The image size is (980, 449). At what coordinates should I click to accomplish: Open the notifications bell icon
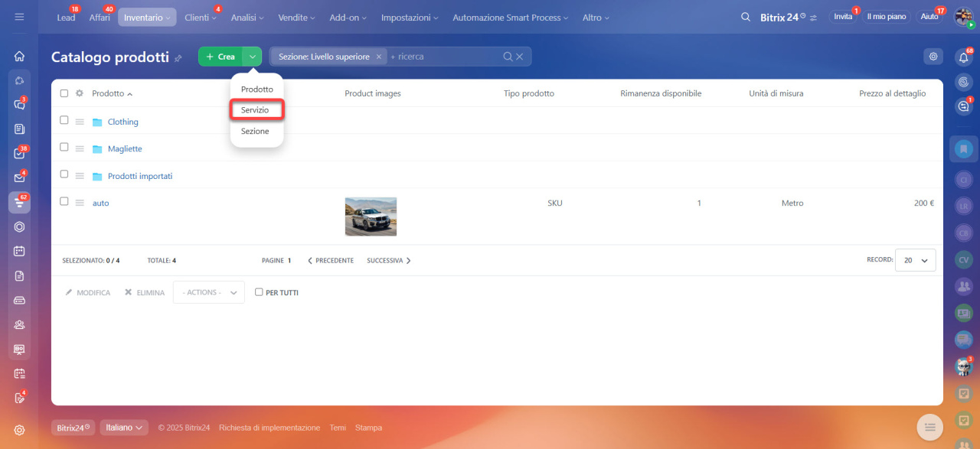[963, 57]
